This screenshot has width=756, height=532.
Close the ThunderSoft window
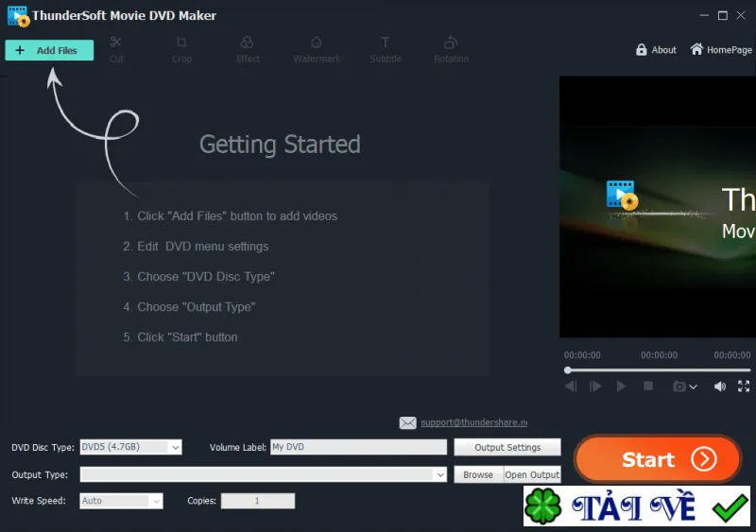click(x=741, y=15)
